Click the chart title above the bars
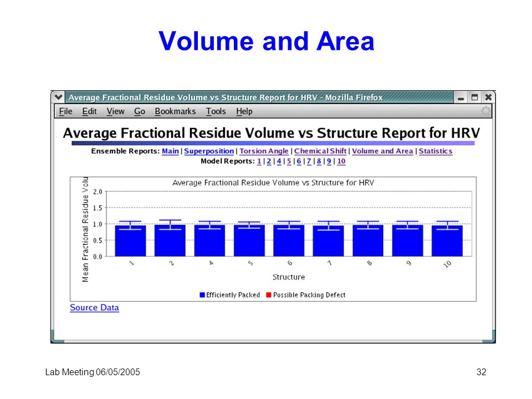532x399 pixels. [273, 183]
